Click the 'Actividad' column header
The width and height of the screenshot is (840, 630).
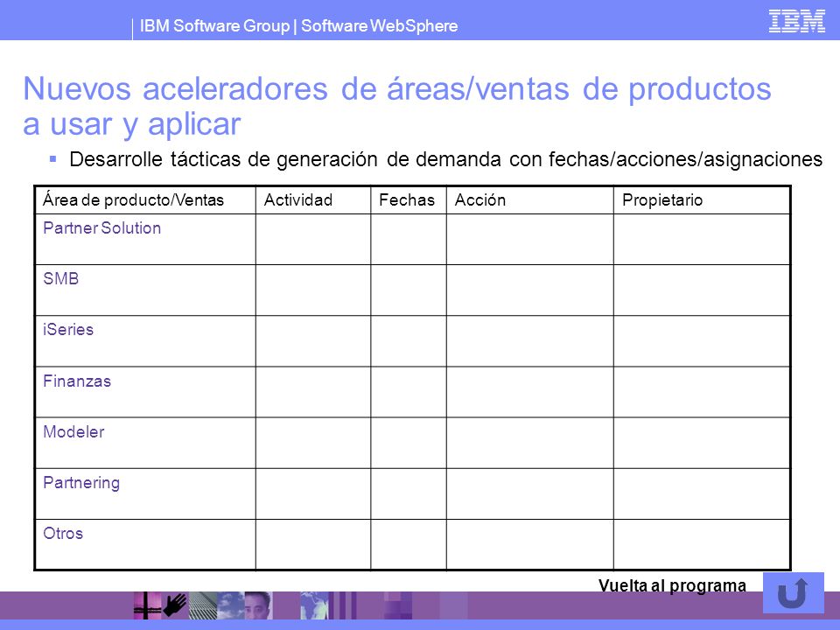298,199
